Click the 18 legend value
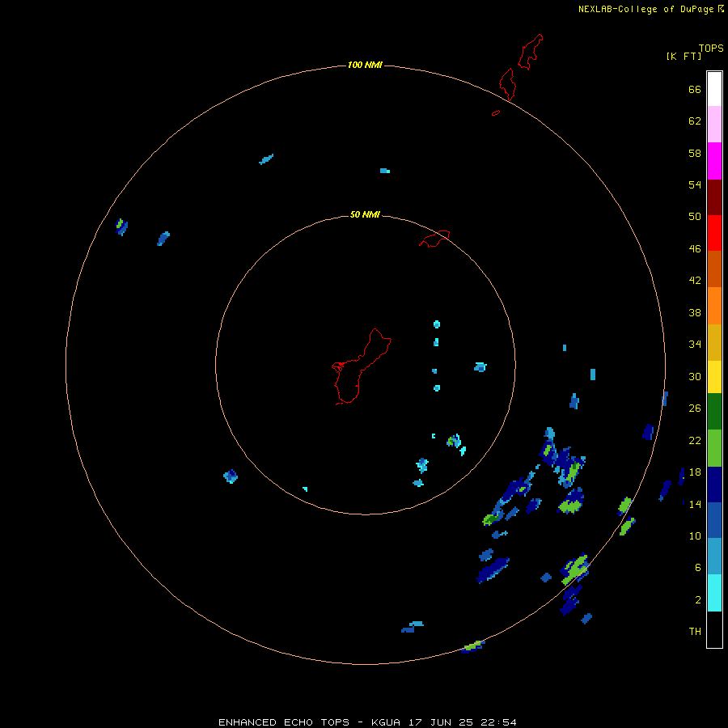Image resolution: width=728 pixels, height=728 pixels. (695, 472)
